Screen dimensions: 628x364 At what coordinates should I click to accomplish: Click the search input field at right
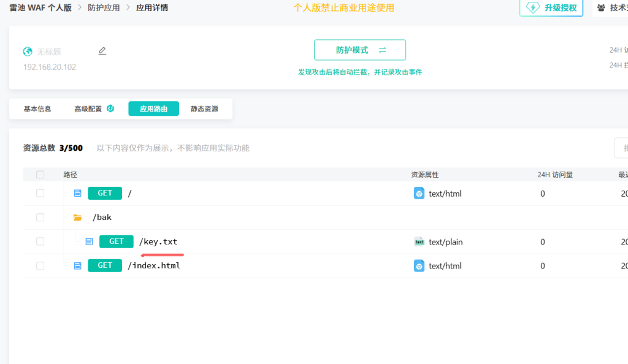tap(621, 148)
